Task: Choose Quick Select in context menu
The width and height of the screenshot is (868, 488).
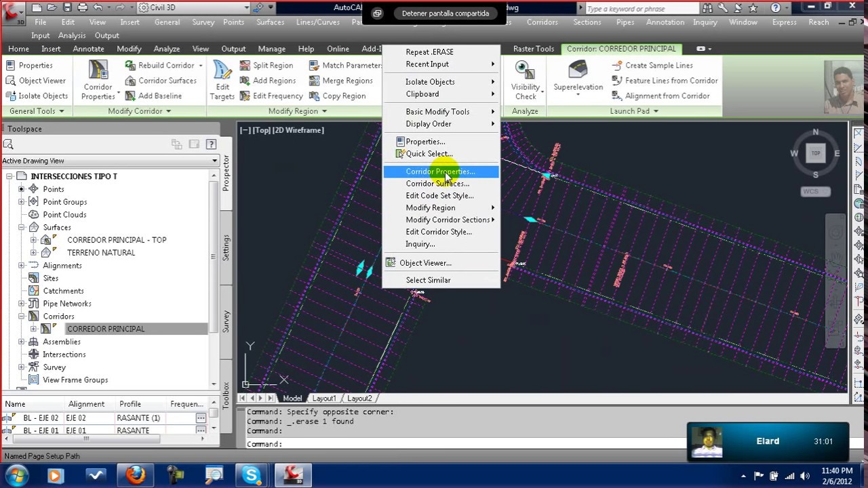Action: click(441, 154)
